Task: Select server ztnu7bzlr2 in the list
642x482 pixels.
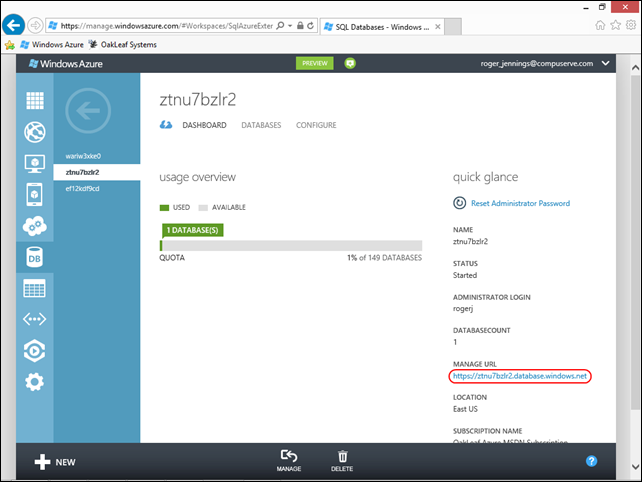Action: coord(97,172)
